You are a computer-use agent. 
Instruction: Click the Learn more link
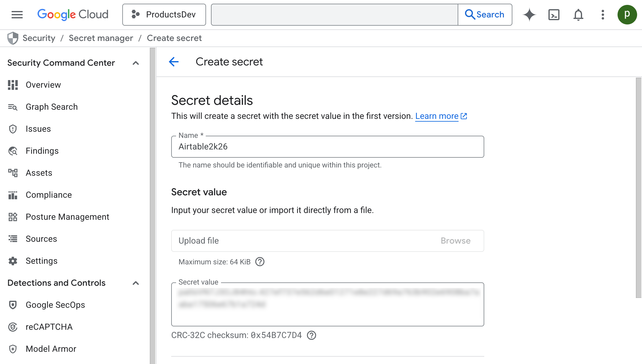437,116
